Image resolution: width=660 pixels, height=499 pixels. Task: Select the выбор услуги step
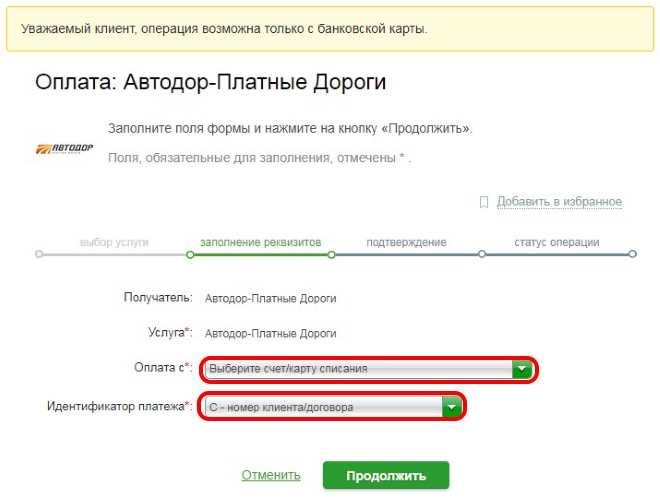(114, 242)
